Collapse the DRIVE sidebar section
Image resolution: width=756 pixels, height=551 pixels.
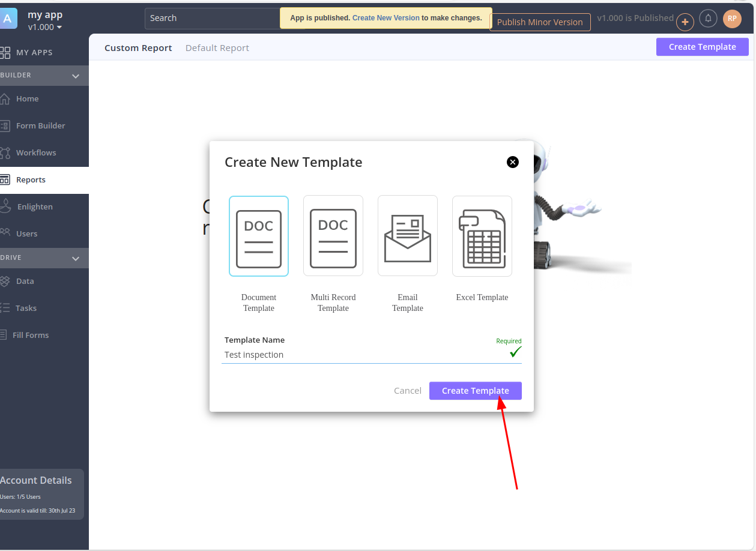tap(76, 258)
